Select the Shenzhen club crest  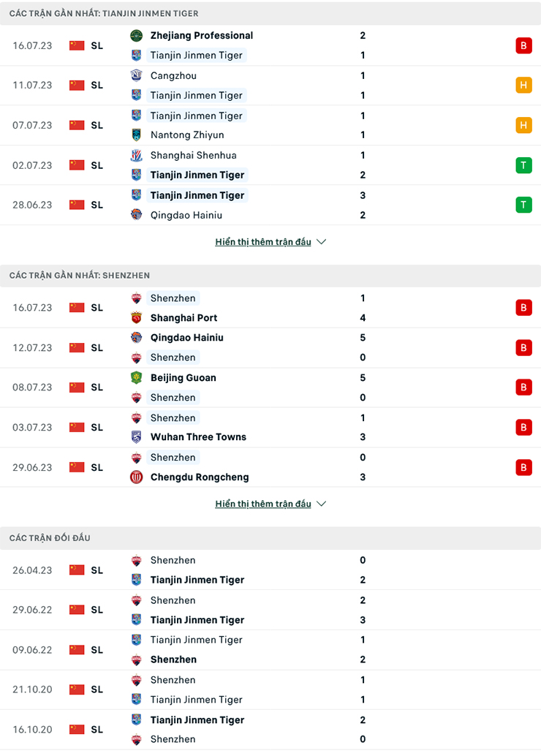tap(136, 298)
